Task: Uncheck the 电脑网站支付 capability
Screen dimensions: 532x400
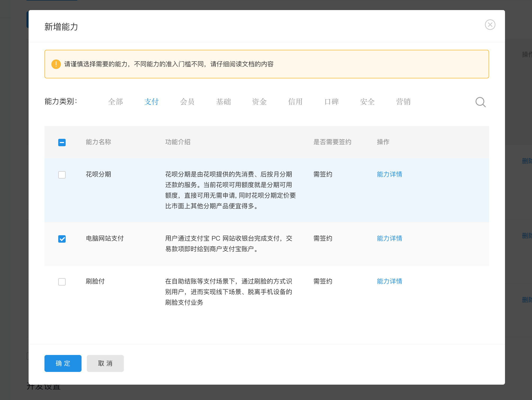Action: tap(62, 239)
